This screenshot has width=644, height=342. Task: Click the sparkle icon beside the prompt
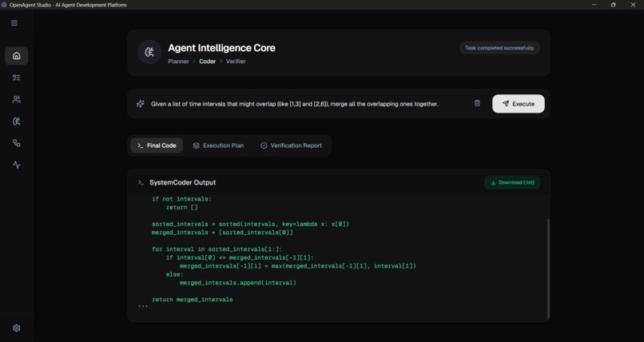141,104
